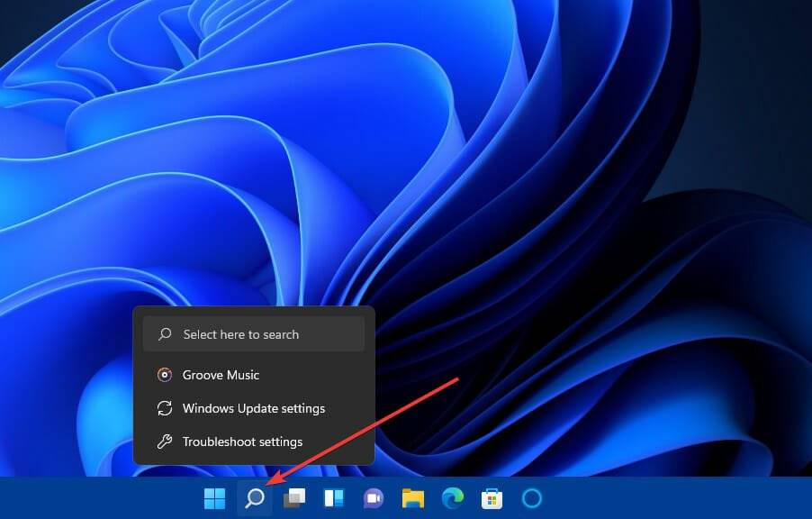Click the Groove Music disc icon
The image size is (812, 519).
(164, 375)
